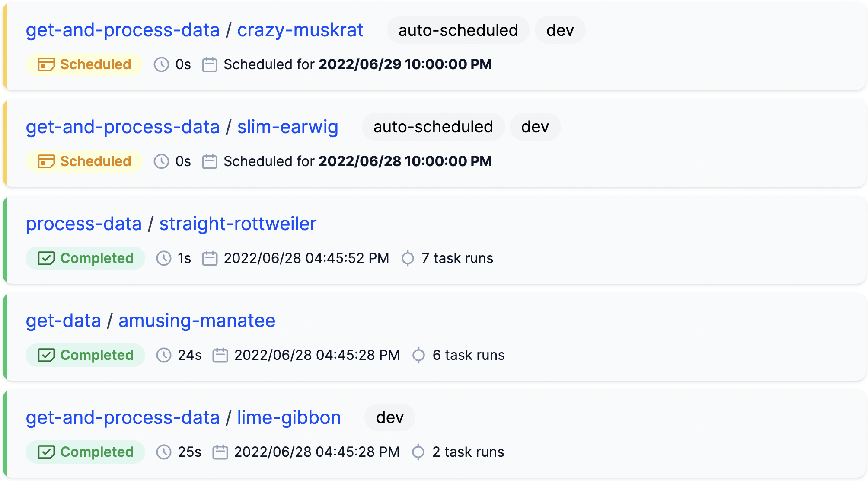The width and height of the screenshot is (868, 481).
Task: Click auto-scheduled tag on crazy-muskrat run
Action: pyautogui.click(x=458, y=30)
